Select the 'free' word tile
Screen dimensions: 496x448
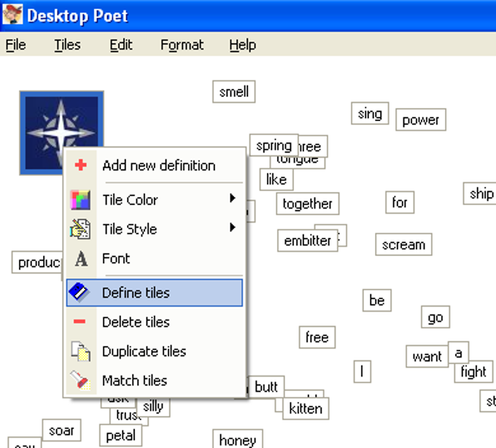317,337
